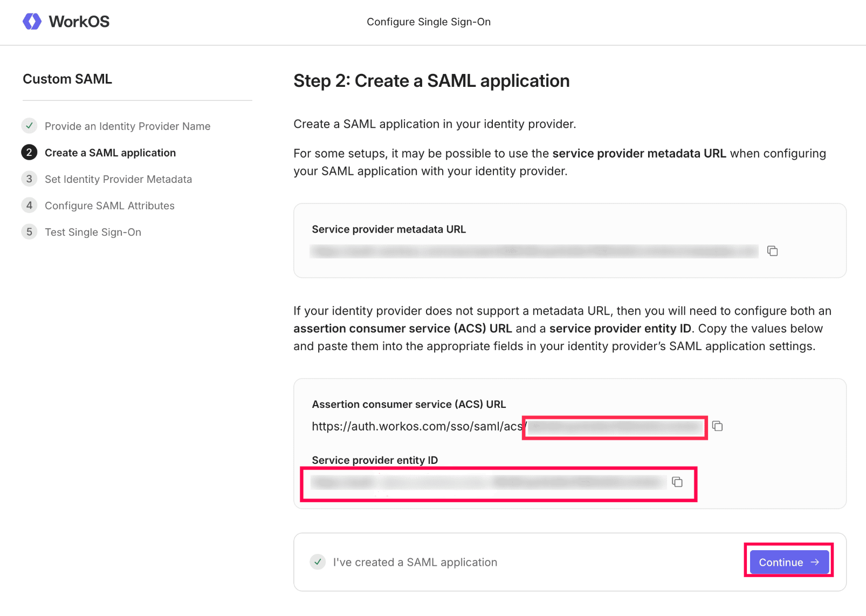Click the WorkOS wordmark
The height and width of the screenshot is (616, 866).
(79, 22)
